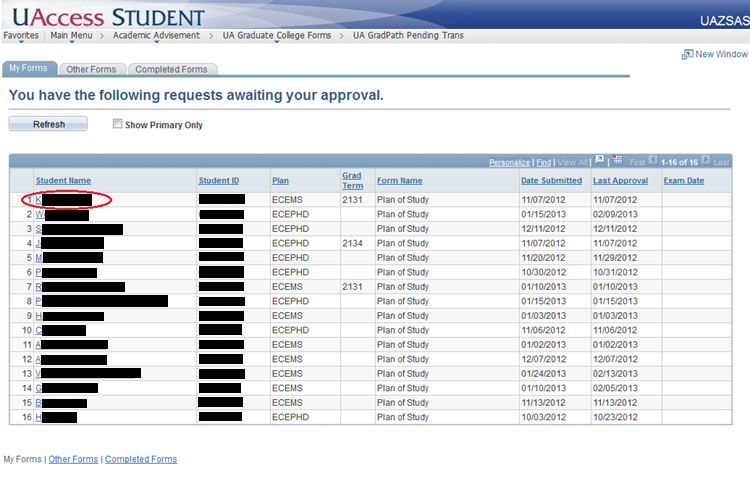Select UA GradPath Pending Trans breadcrumb

[408, 35]
